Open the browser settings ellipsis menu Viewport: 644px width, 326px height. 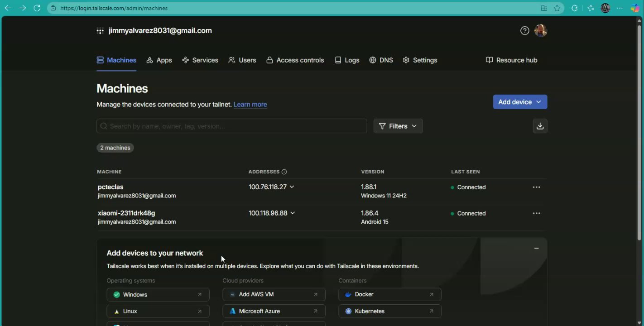point(620,8)
